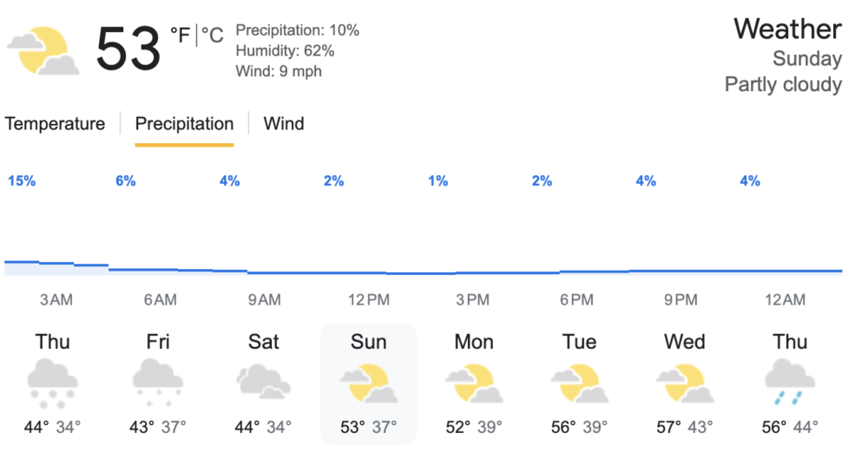
Task: Open the Precipitation tab
Action: pos(184,124)
